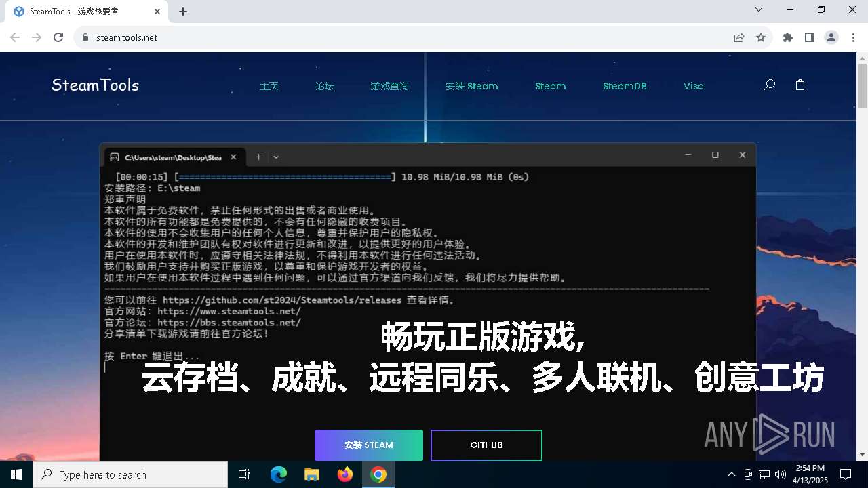Click the network tray icon
The image size is (868, 488).
click(x=764, y=474)
